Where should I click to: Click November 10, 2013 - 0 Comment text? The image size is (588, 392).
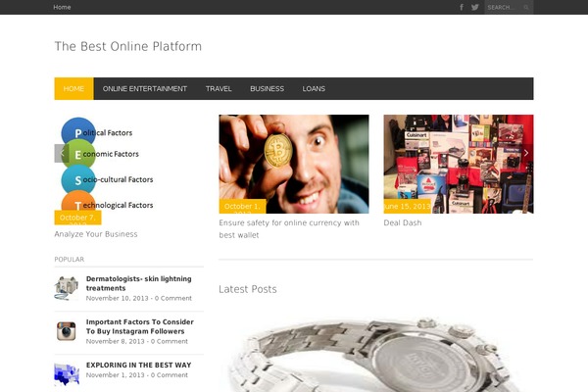tap(139, 298)
